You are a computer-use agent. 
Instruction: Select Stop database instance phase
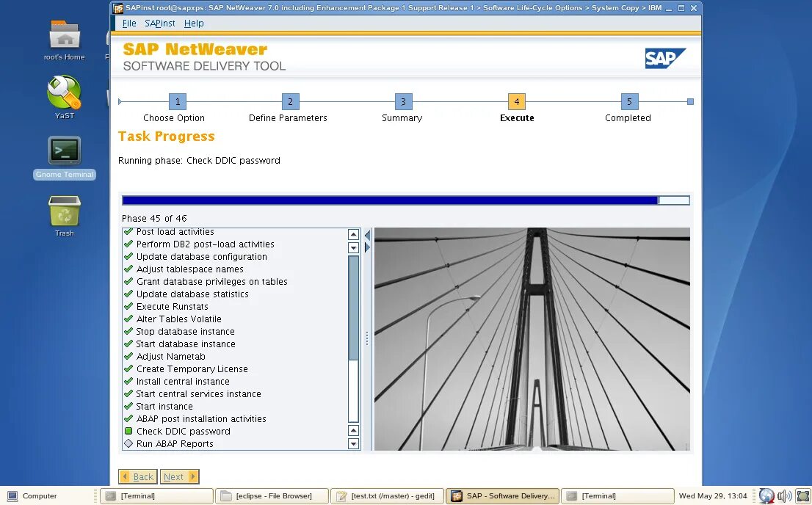coord(186,331)
